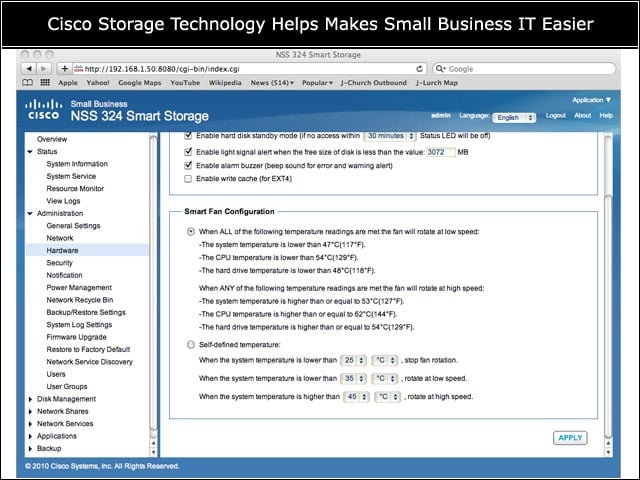Open System Service page
Screen dimensions: 640x480
click(71, 176)
